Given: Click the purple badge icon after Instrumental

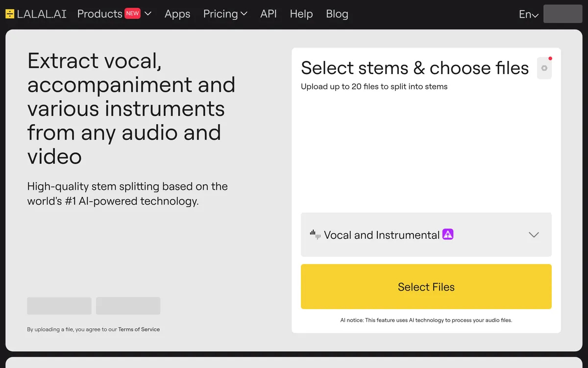Looking at the screenshot, I should 448,235.
